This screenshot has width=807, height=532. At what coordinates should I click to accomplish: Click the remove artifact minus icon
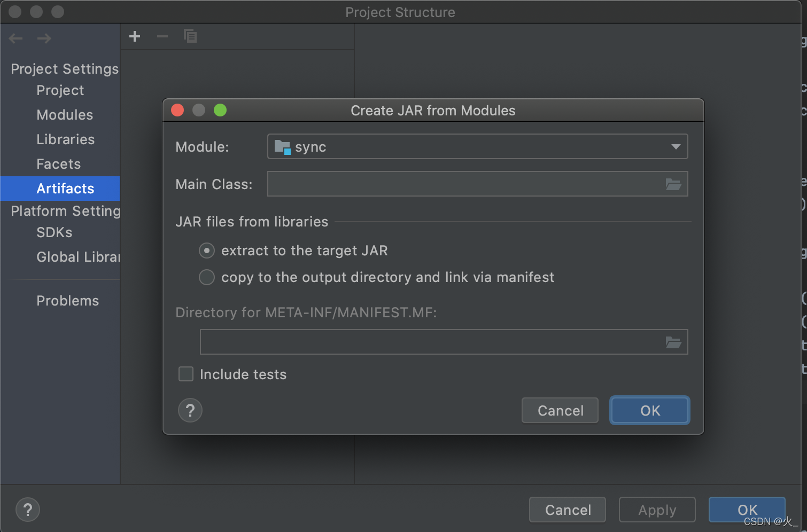click(162, 36)
